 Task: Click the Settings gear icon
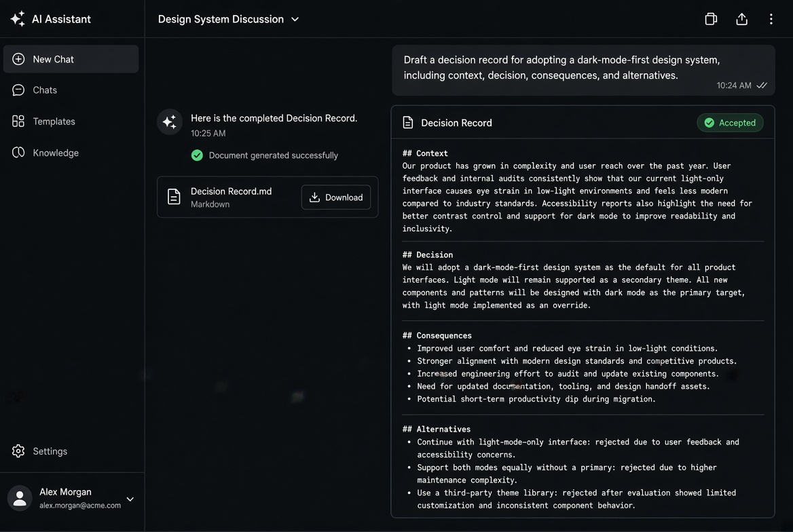(18, 451)
